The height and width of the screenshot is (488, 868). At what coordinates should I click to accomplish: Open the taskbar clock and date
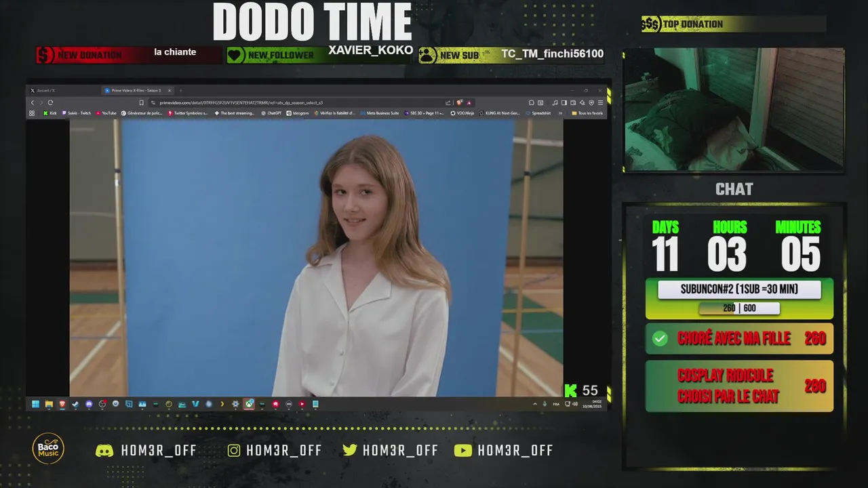(592, 404)
